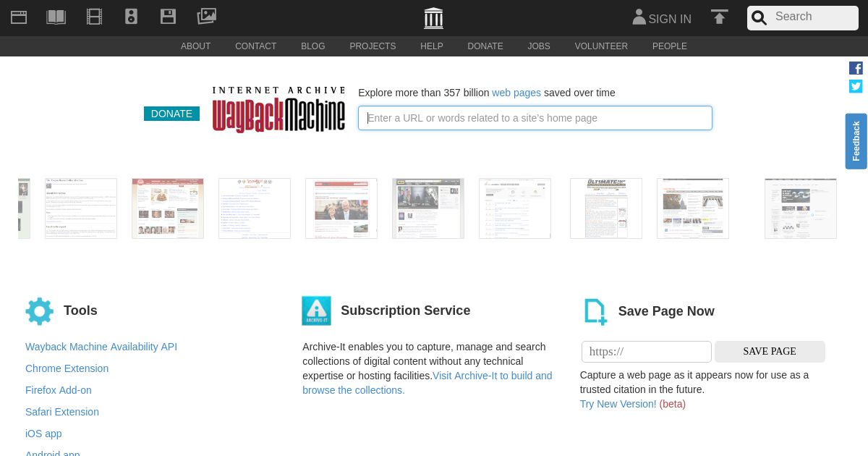
Task: Open the Software floppy disk icon
Action: [x=168, y=17]
